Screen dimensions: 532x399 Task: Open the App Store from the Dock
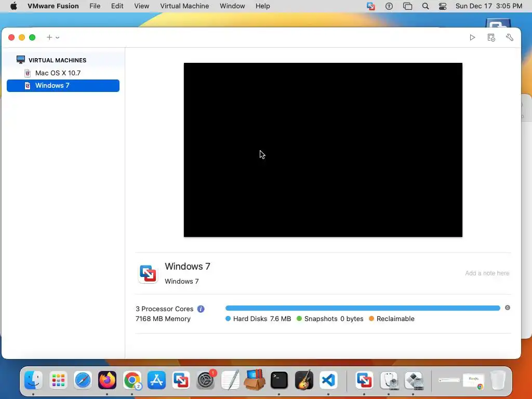tap(156, 380)
